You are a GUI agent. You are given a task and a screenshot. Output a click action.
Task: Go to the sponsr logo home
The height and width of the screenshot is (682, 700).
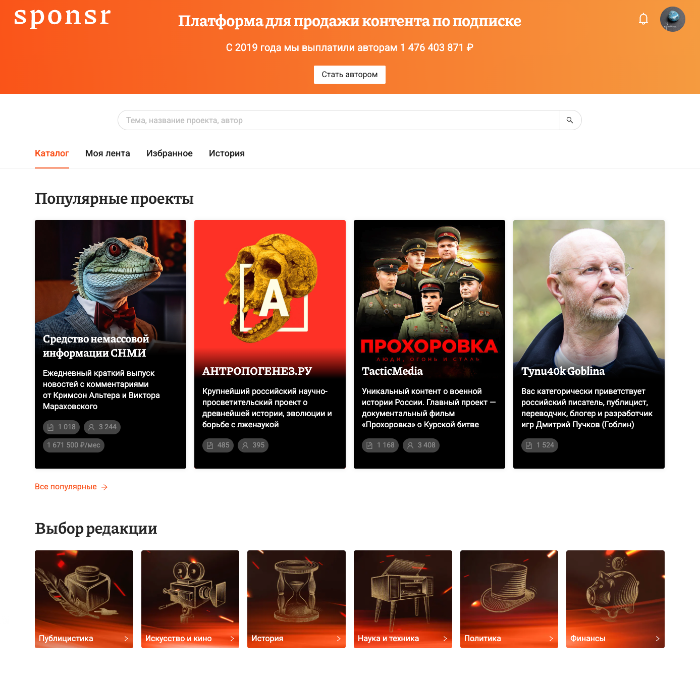(x=62, y=18)
